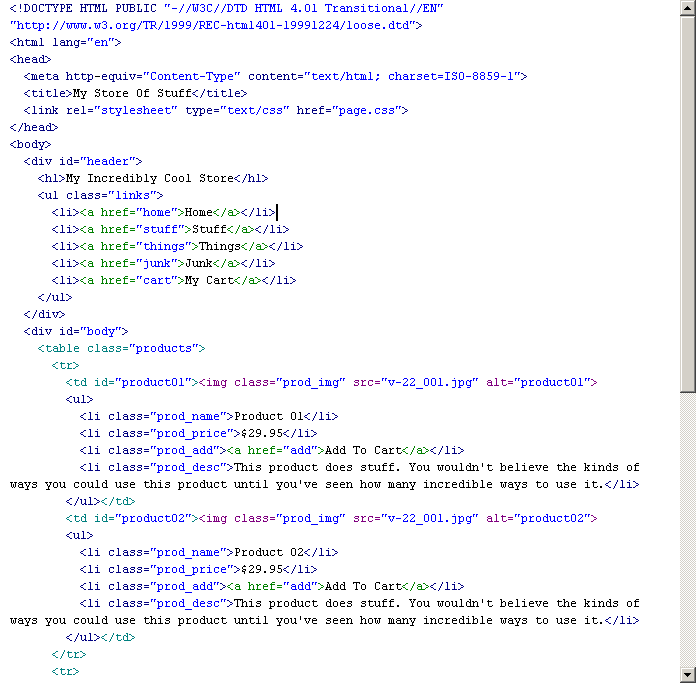Click the Junk anchor text

[198, 263]
